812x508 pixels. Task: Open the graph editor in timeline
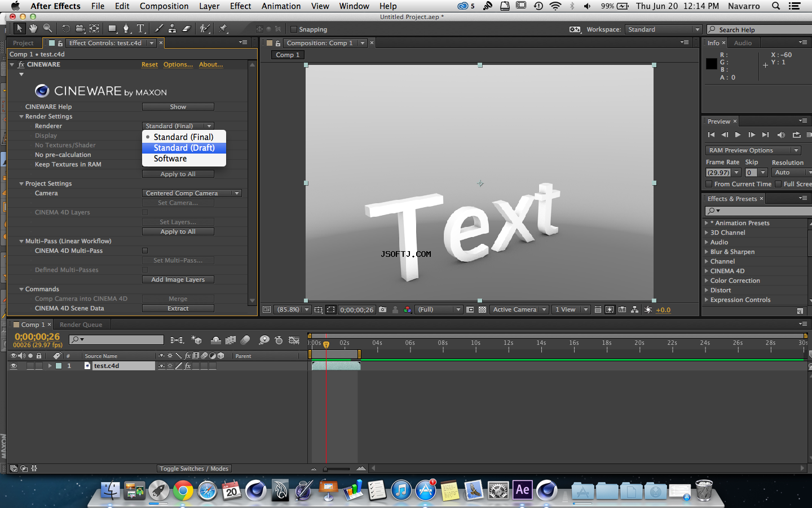294,340
